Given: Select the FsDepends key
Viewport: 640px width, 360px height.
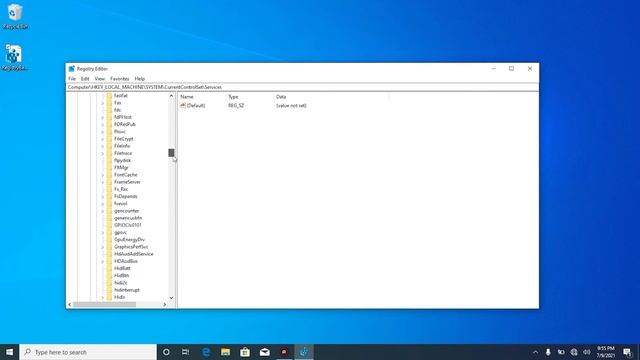Looking at the screenshot, I should click(125, 196).
